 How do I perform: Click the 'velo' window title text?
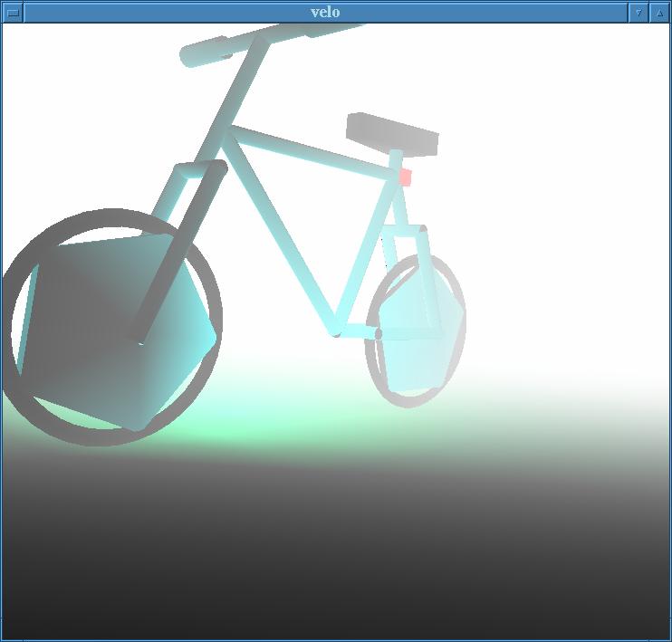(x=325, y=12)
